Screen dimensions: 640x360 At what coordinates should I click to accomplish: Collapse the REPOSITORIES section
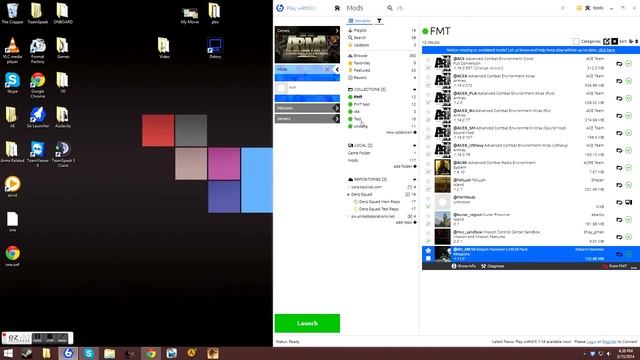415,179
